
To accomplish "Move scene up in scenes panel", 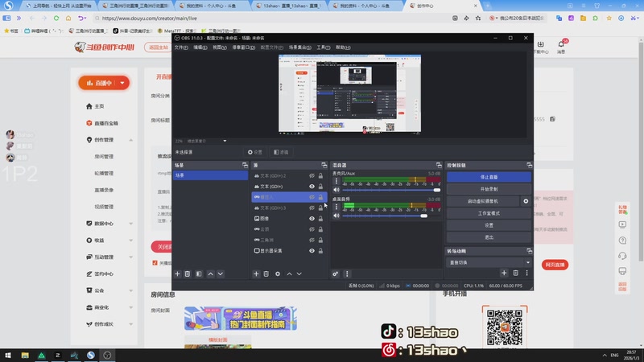I will point(210,274).
